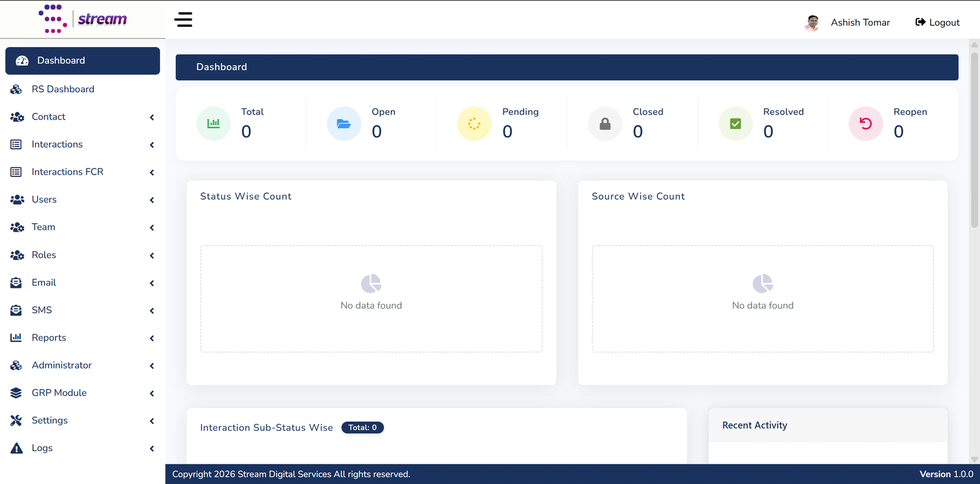Select the Dashboard sidebar item
Viewport: 980px width, 484px height.
pyautogui.click(x=83, y=61)
